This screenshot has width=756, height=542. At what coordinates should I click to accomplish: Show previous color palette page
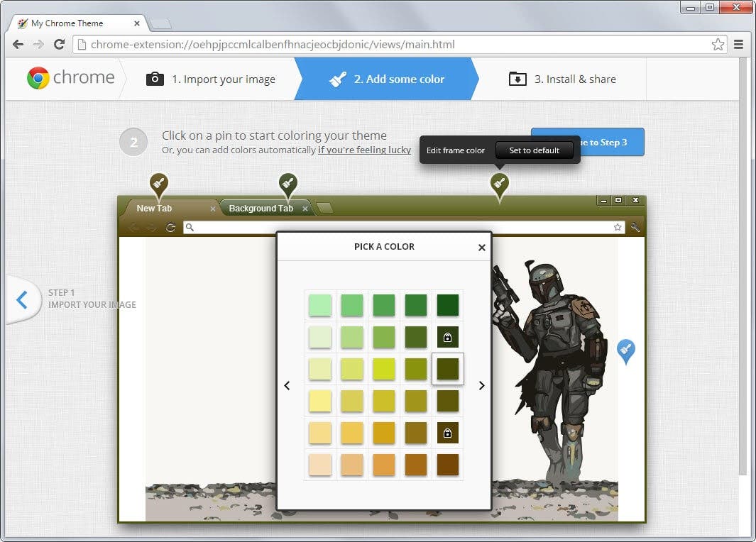[x=287, y=385]
